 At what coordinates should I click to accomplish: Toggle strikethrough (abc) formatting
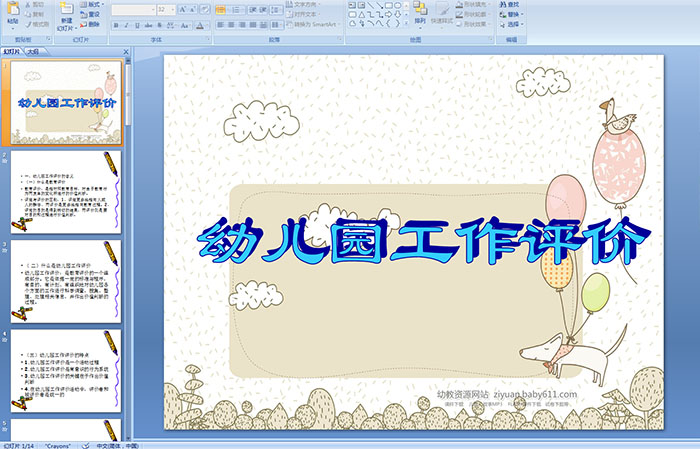[x=148, y=25]
